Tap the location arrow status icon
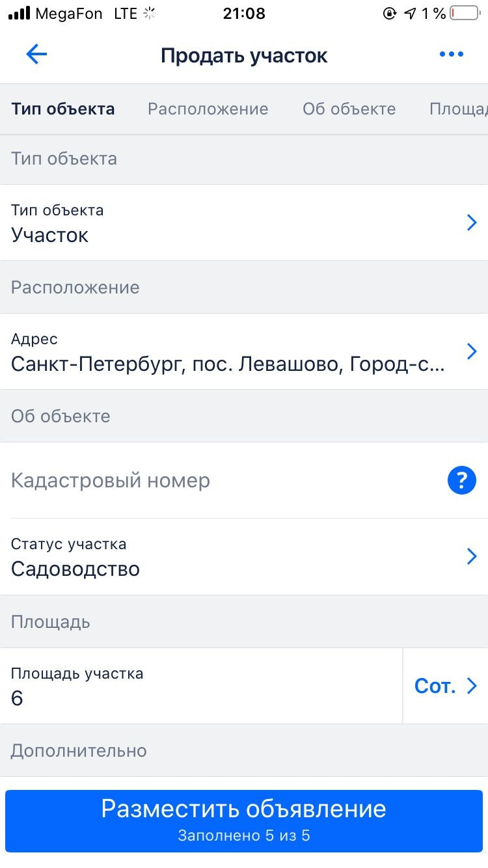Viewport: 488px width, 868px height. pyautogui.click(x=409, y=13)
